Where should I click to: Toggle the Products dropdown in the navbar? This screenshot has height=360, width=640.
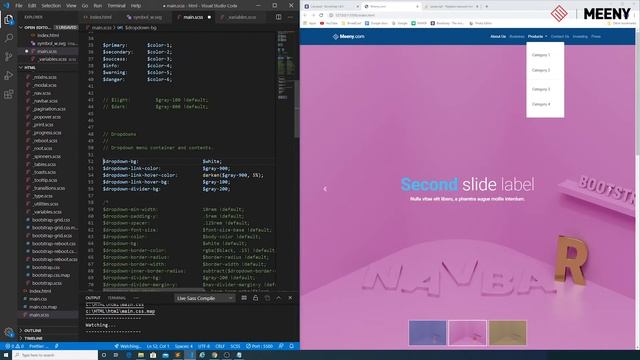tap(537, 36)
